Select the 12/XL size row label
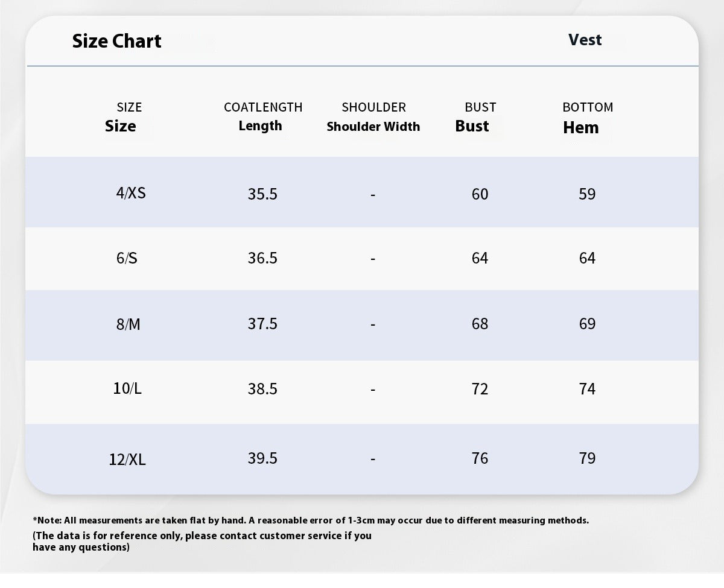This screenshot has height=588, width=724. tap(127, 460)
